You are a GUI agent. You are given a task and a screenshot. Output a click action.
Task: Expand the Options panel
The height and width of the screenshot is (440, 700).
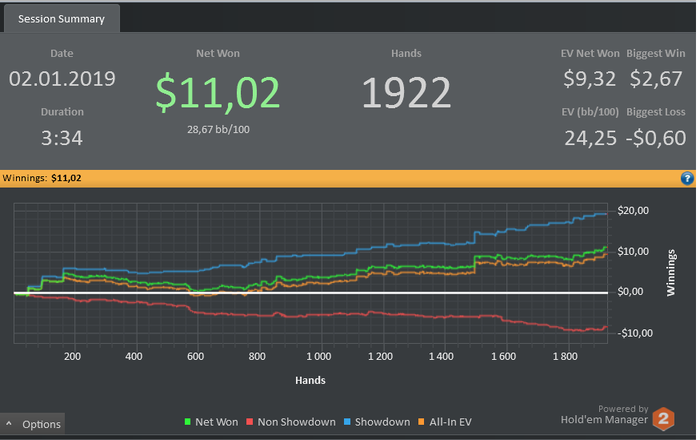[x=33, y=424]
